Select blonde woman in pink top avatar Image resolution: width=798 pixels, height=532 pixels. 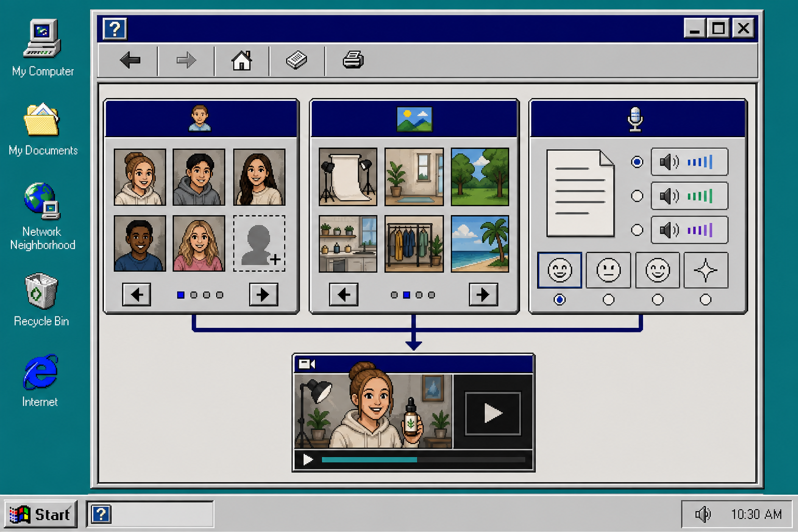click(x=199, y=243)
